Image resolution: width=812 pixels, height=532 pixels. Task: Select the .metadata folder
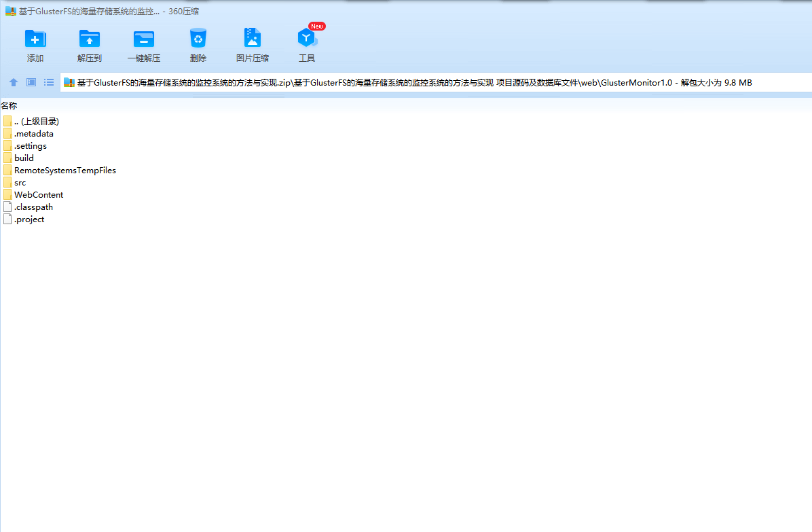pyautogui.click(x=28, y=134)
